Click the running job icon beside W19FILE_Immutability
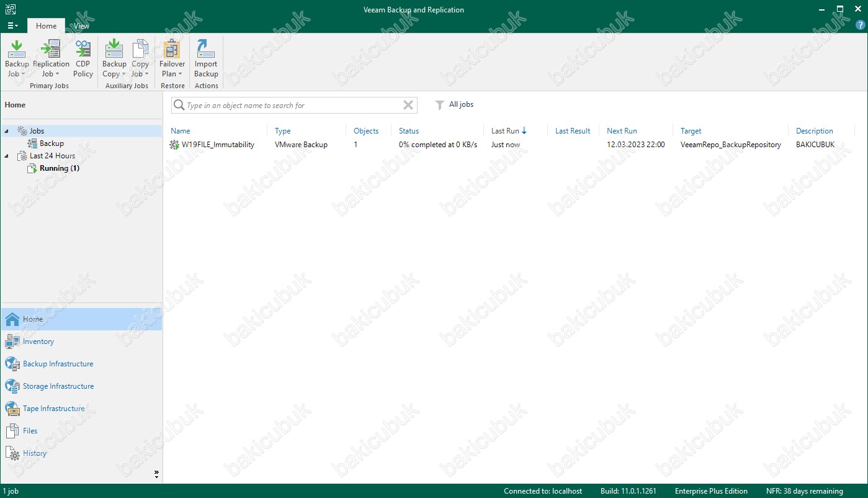 click(174, 145)
